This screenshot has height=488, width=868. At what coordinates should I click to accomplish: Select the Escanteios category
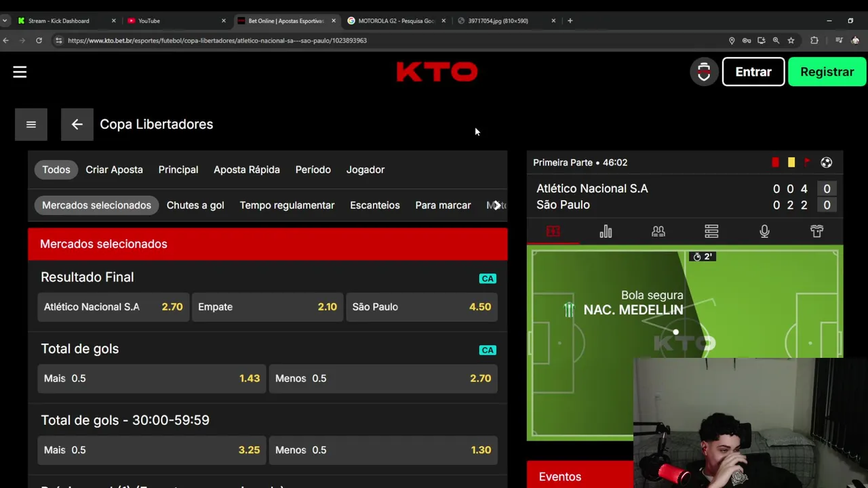pos(375,205)
